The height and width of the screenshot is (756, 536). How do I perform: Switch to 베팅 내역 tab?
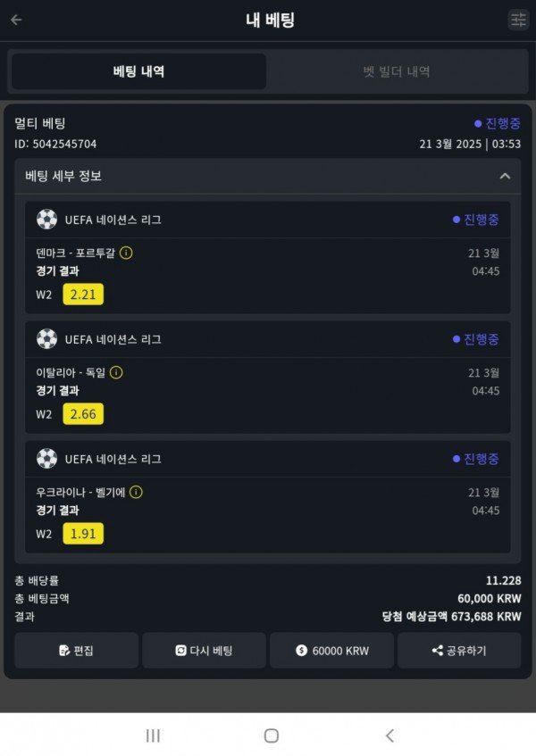[x=138, y=71]
